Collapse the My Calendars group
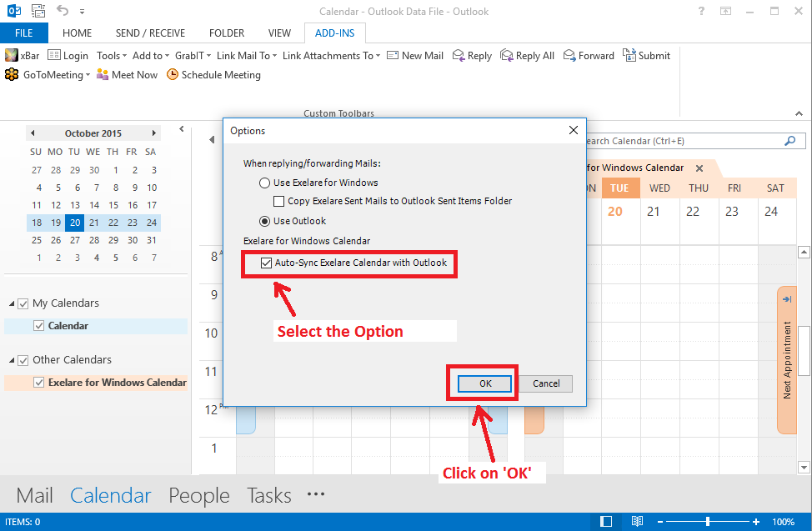 [x=12, y=303]
